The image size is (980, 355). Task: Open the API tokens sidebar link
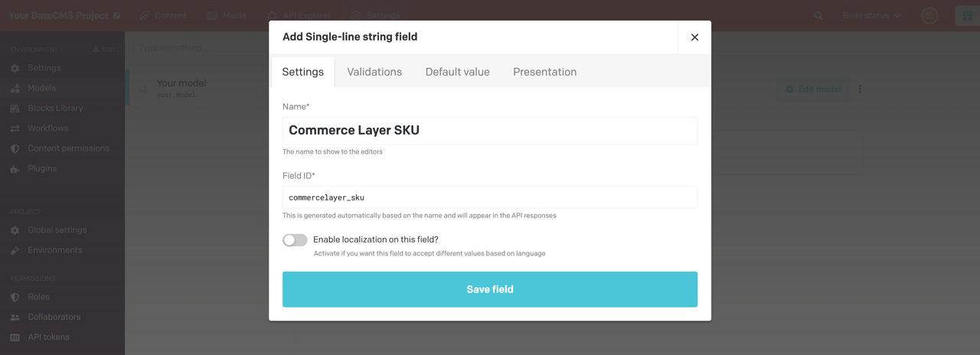point(48,337)
